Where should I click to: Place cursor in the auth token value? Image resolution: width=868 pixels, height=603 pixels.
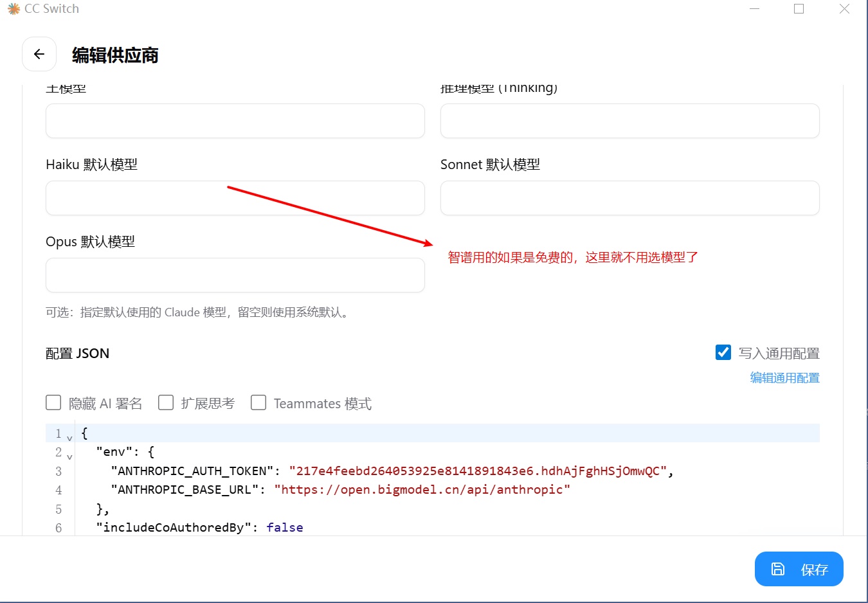point(478,471)
